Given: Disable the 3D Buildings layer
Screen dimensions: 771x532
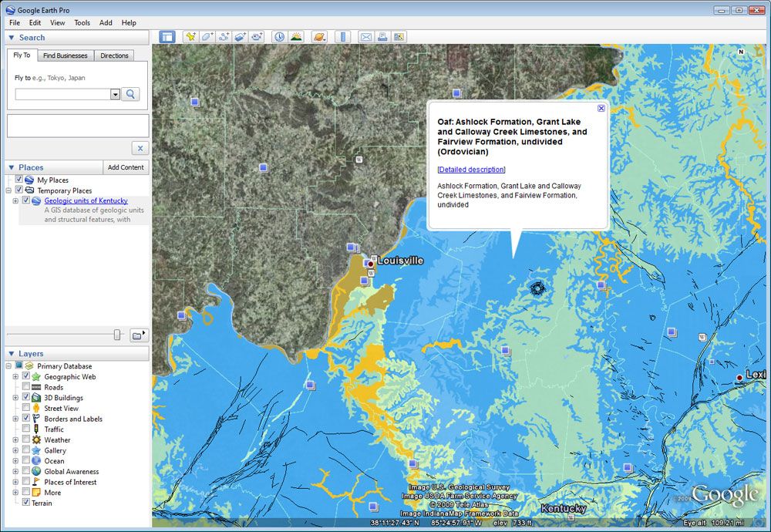Looking at the screenshot, I should tap(26, 397).
